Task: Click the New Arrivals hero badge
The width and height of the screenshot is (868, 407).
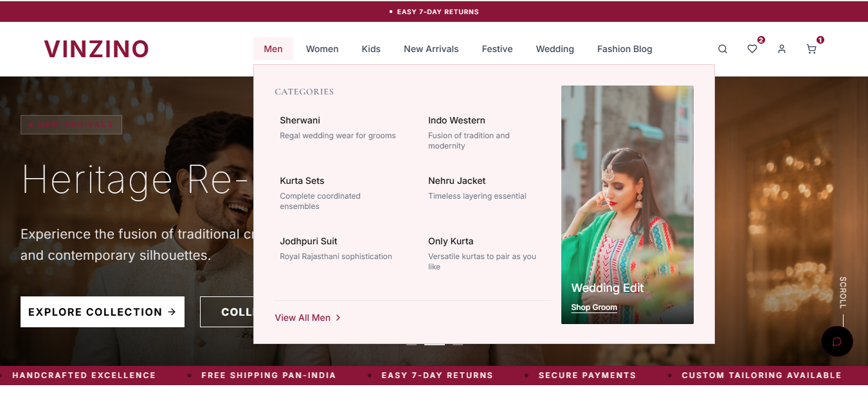Action: pyautogui.click(x=71, y=125)
